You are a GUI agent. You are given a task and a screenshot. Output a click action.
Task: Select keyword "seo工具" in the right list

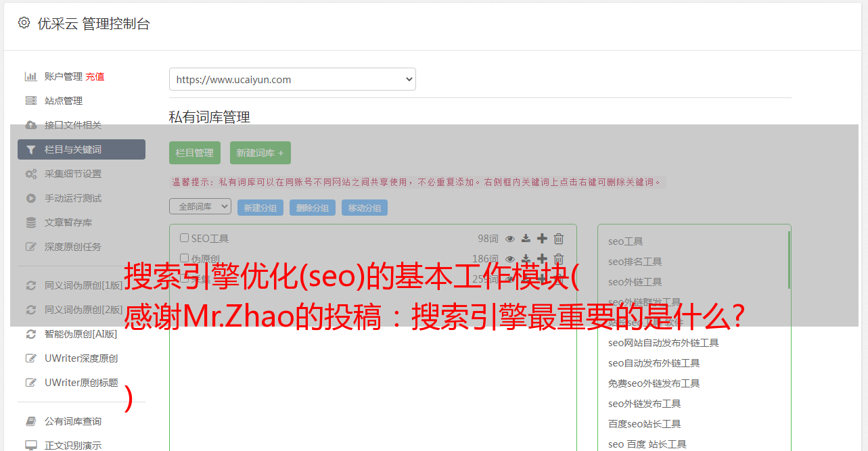point(626,241)
